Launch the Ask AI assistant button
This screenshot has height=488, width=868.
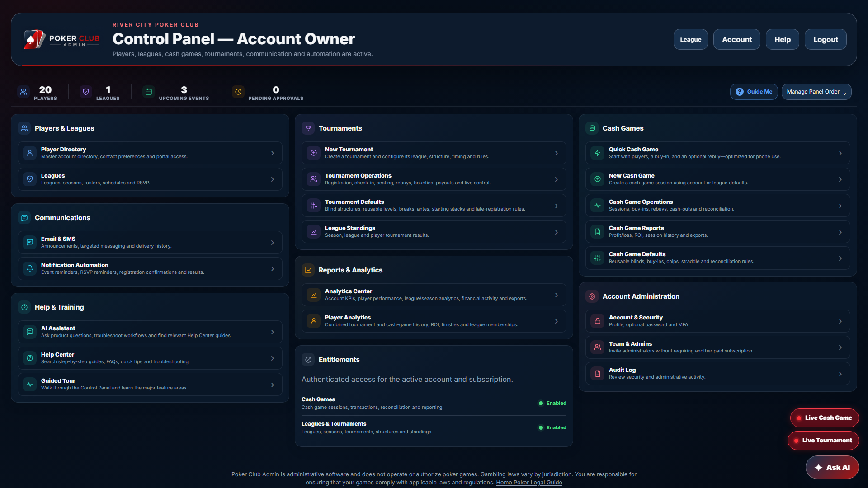tap(832, 467)
